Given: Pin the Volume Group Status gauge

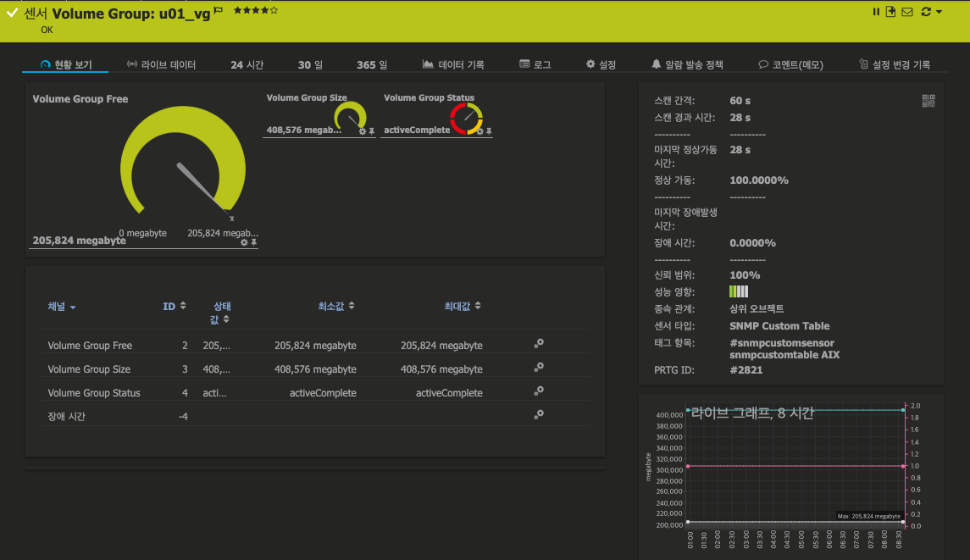Looking at the screenshot, I should [x=489, y=131].
